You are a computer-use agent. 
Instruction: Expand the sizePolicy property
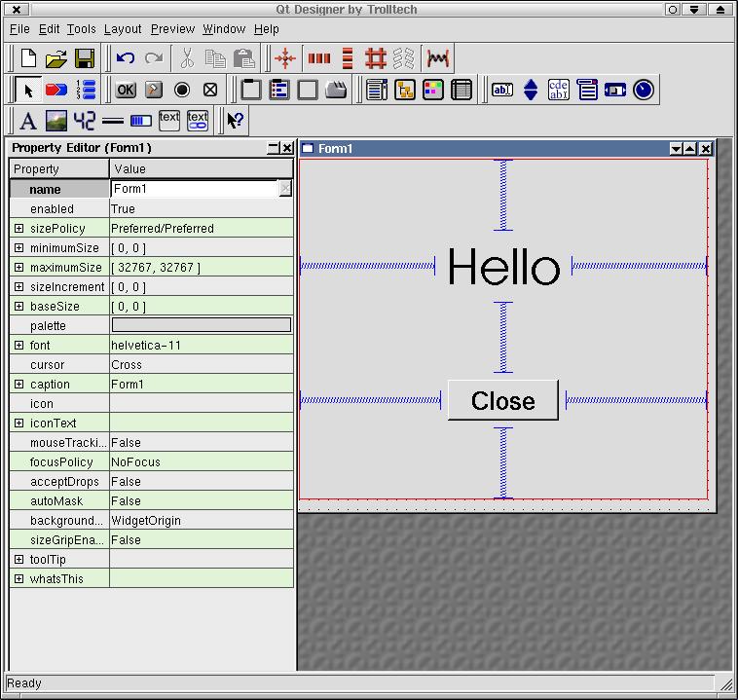coord(18,229)
